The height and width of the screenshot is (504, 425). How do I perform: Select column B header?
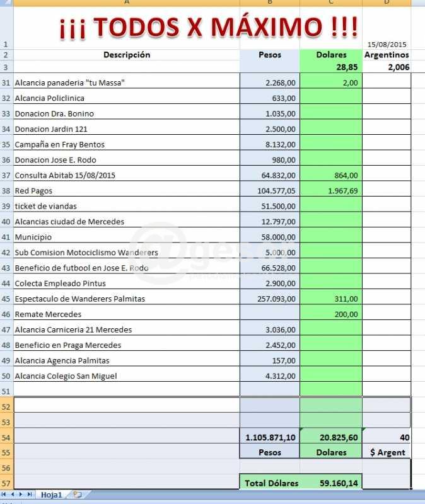point(270,3)
